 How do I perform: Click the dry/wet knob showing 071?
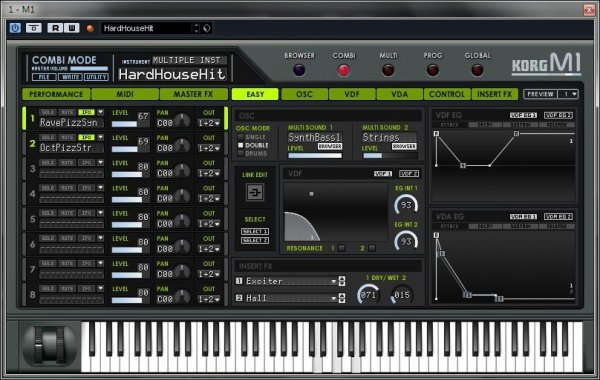(368, 295)
